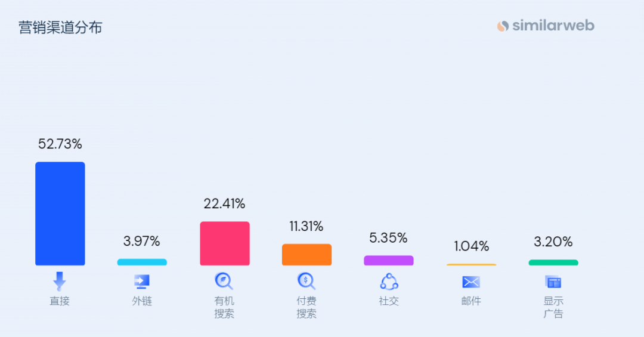This screenshot has width=644, height=337.
Task: Click the Mail (邮件) envelope icon
Action: tap(471, 282)
